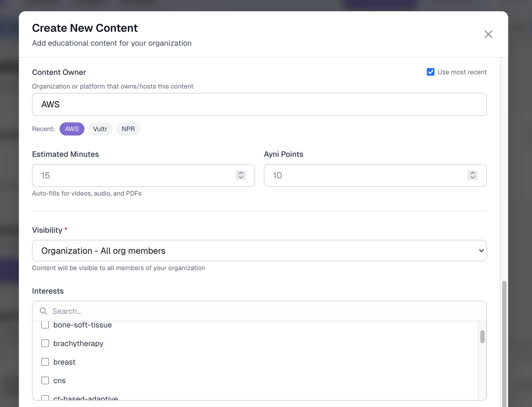Pick the NPR recent owner chip
The height and width of the screenshot is (407, 532).
click(x=128, y=129)
